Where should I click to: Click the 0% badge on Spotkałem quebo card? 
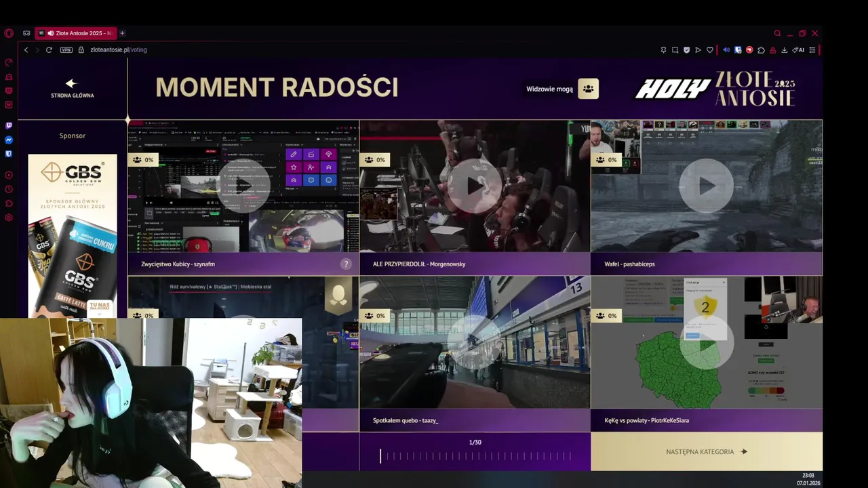pos(374,316)
